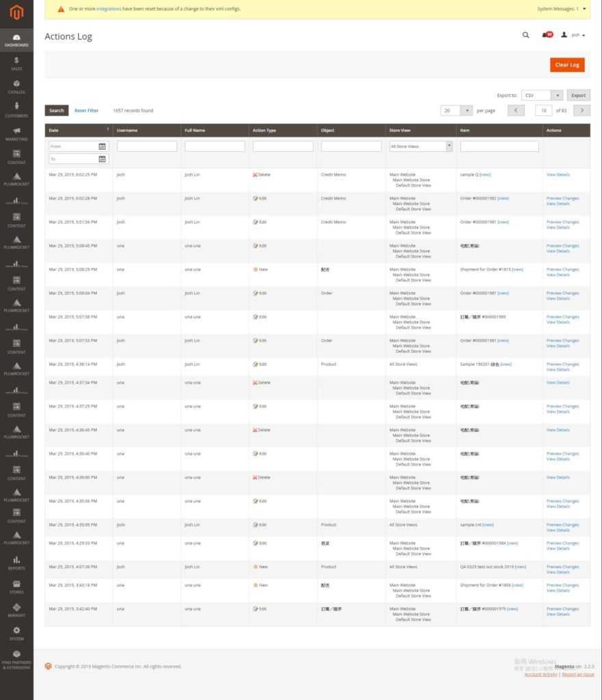
Task: Expand the per page count dropdown
Action: click(467, 110)
